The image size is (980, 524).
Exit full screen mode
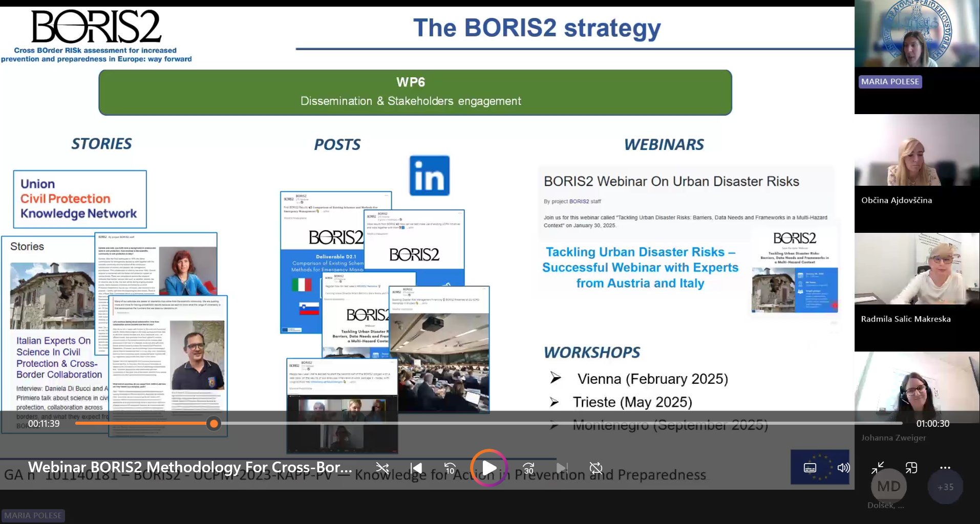pos(878,468)
